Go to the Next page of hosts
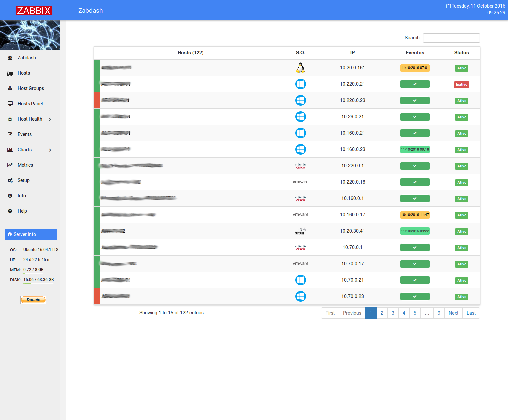This screenshot has width=508, height=420. click(x=453, y=313)
